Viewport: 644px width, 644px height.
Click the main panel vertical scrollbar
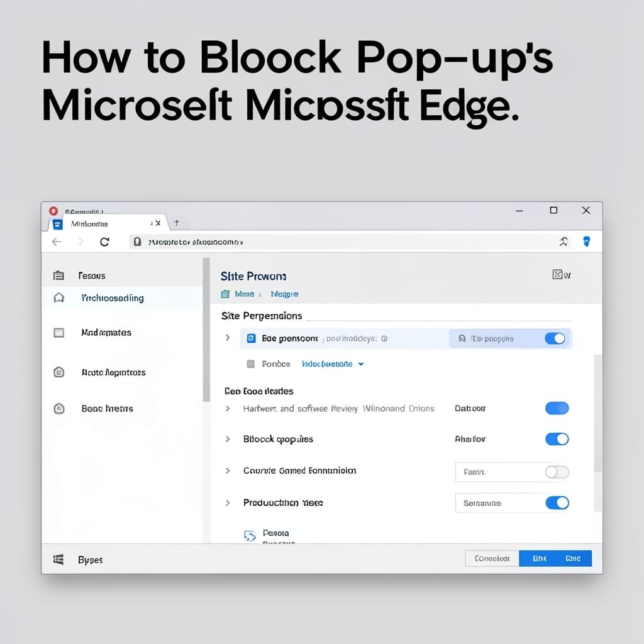click(597, 413)
